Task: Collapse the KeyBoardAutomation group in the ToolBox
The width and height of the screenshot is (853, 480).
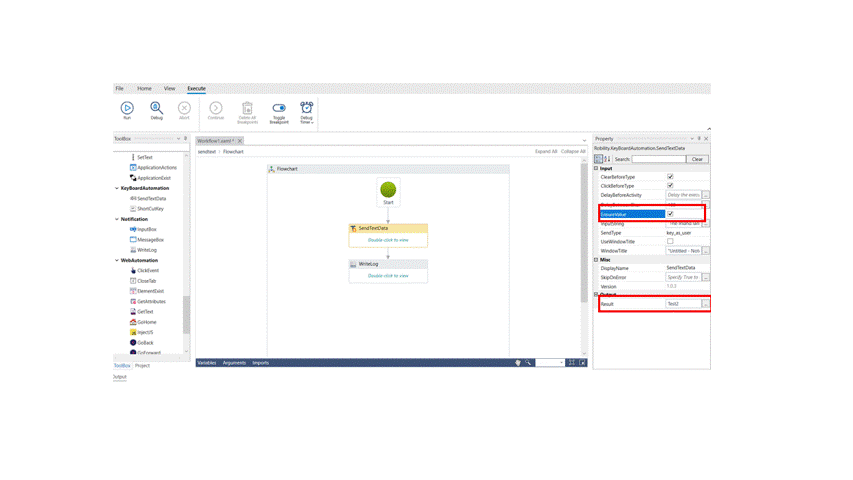Action: pyautogui.click(x=117, y=188)
